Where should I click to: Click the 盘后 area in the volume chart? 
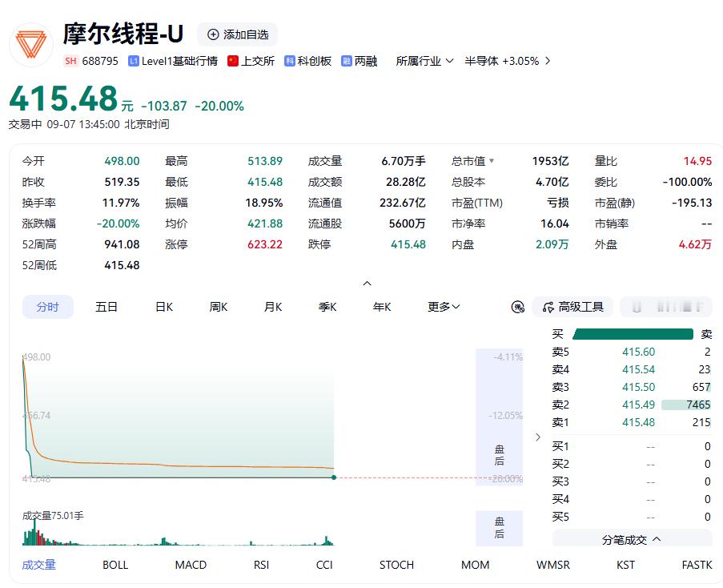(x=500, y=528)
